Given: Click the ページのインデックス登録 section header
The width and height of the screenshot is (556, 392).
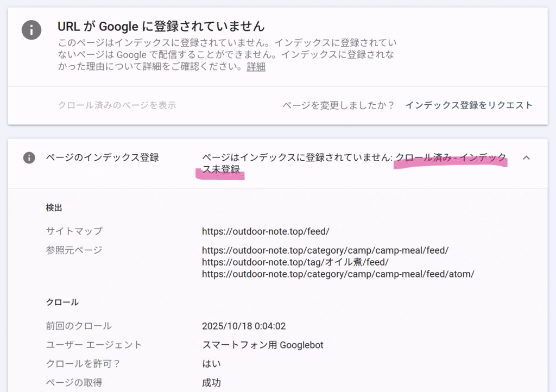Looking at the screenshot, I should click(102, 157).
